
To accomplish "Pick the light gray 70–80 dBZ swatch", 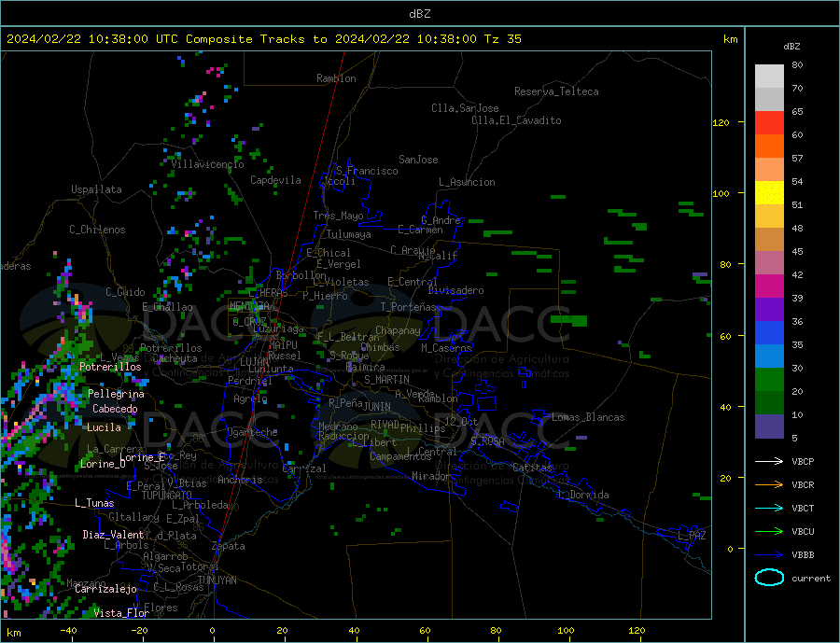I will click(769, 77).
